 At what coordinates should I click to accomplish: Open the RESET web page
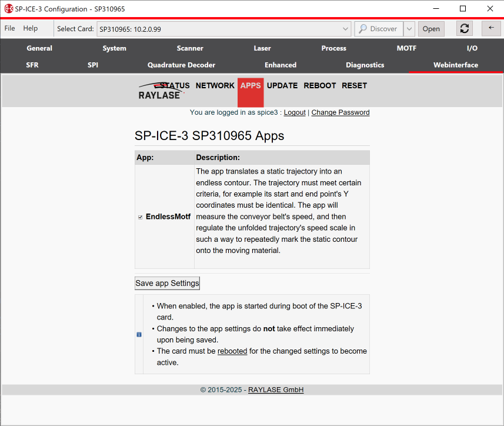point(354,85)
